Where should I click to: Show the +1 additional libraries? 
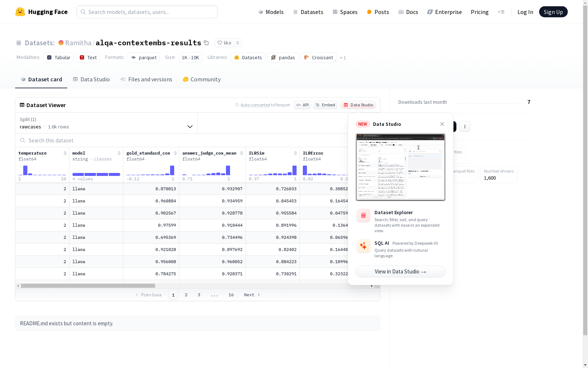coord(343,58)
